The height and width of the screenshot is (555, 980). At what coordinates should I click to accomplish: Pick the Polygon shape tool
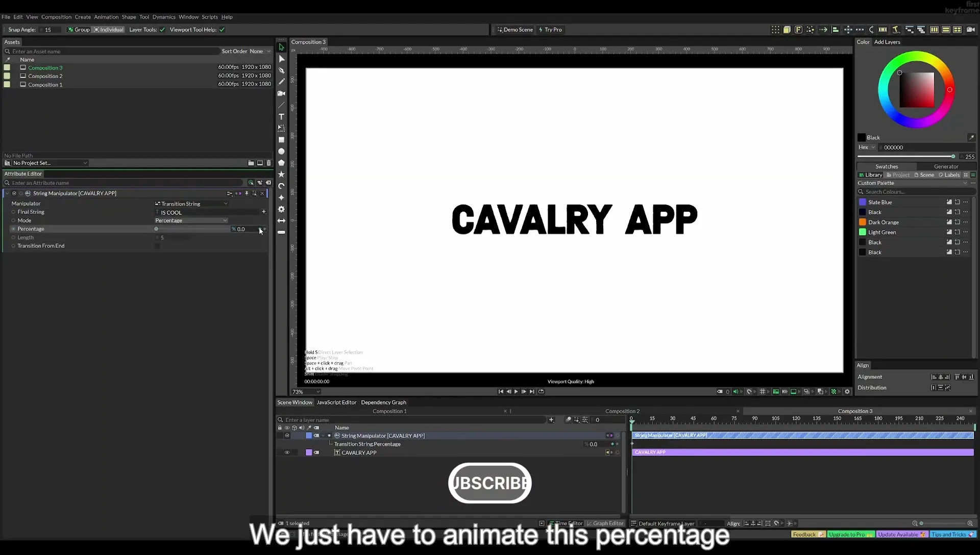click(281, 163)
